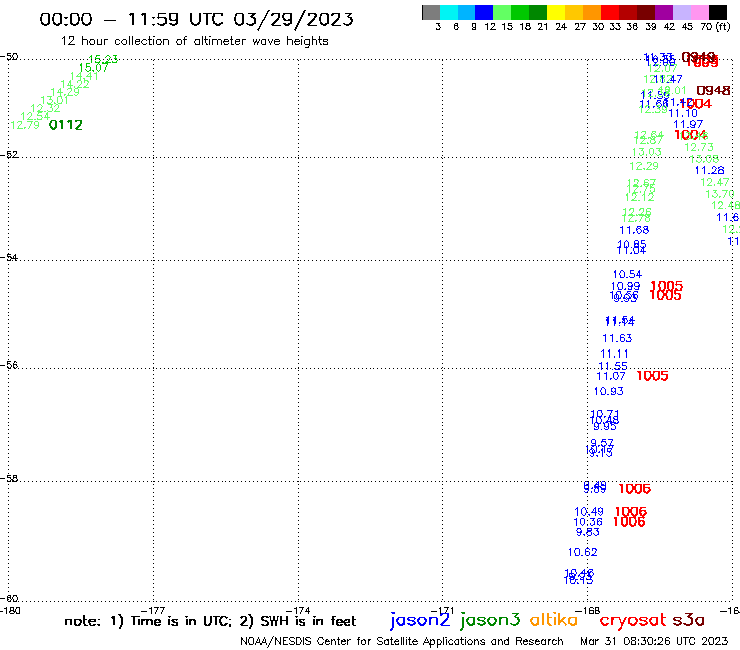Click the red 'cryosat' legend label
This screenshot has height=650, width=740.
coord(632,620)
